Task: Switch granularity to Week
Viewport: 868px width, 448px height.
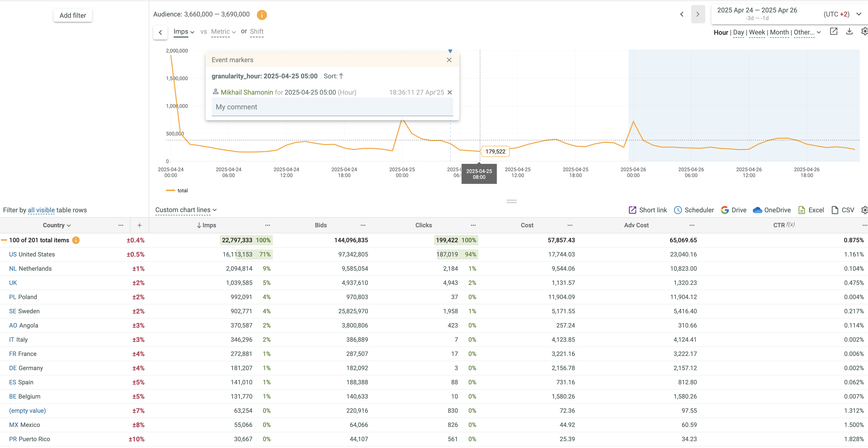Action: coord(757,32)
